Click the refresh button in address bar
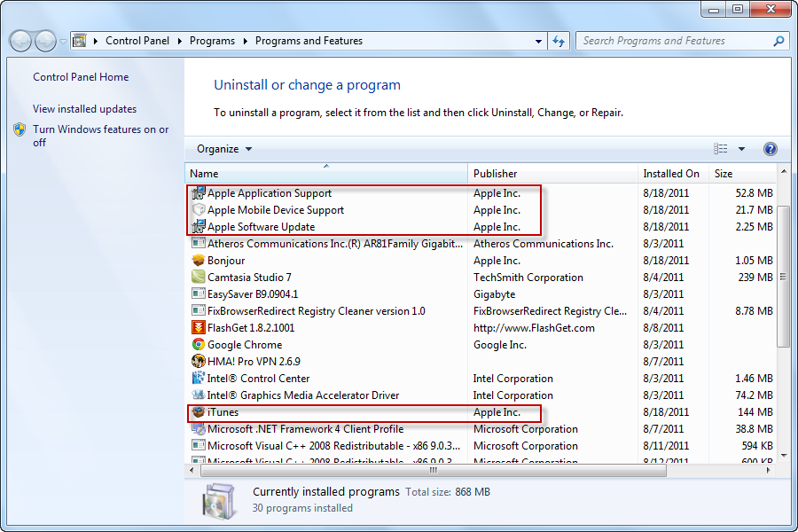This screenshot has width=798, height=532. [x=559, y=41]
